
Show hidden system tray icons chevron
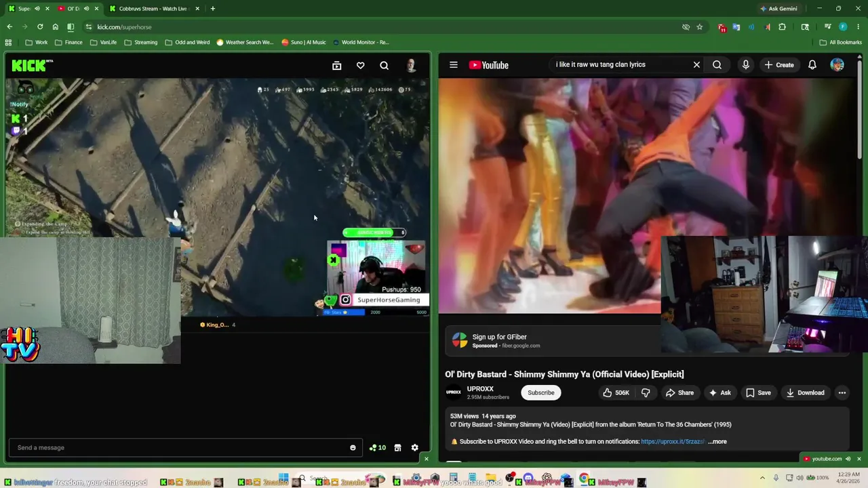(762, 478)
